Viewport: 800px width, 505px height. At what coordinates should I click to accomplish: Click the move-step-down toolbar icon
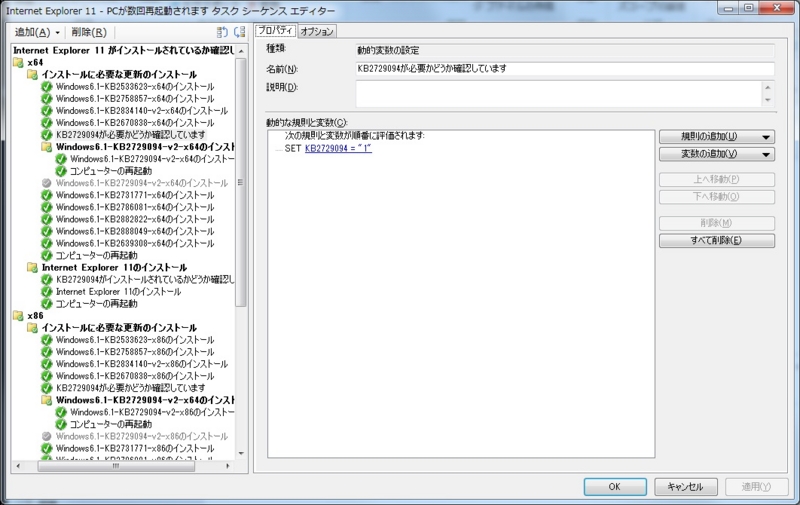point(239,32)
